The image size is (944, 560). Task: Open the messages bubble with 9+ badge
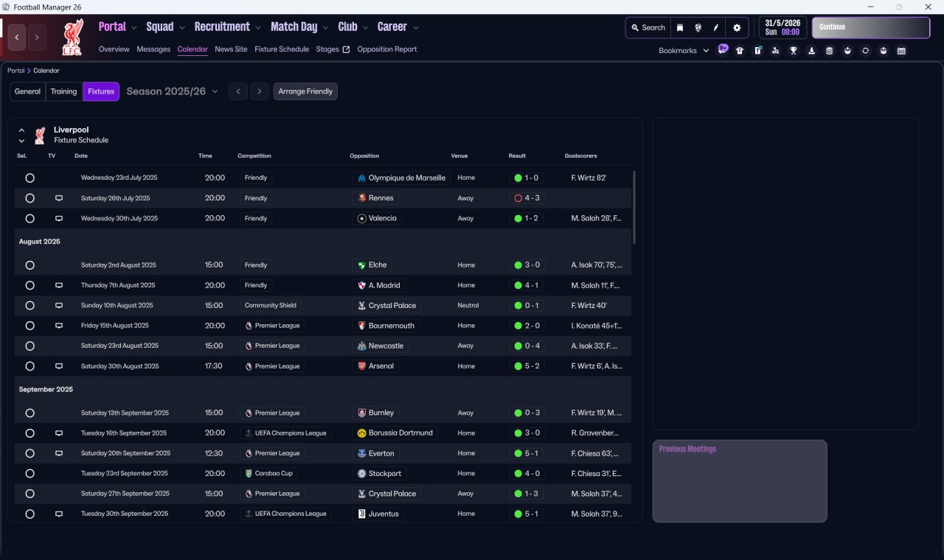(723, 49)
